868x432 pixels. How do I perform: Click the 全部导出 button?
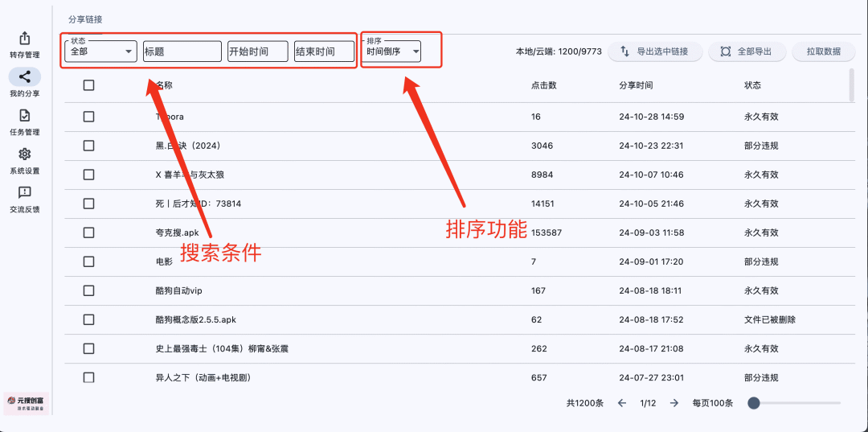click(x=747, y=51)
